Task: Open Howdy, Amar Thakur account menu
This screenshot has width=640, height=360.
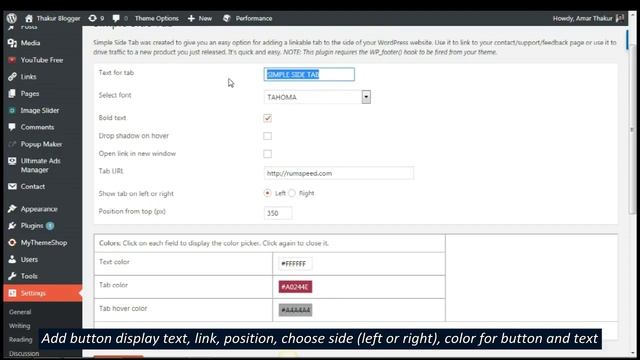Action: [x=582, y=18]
